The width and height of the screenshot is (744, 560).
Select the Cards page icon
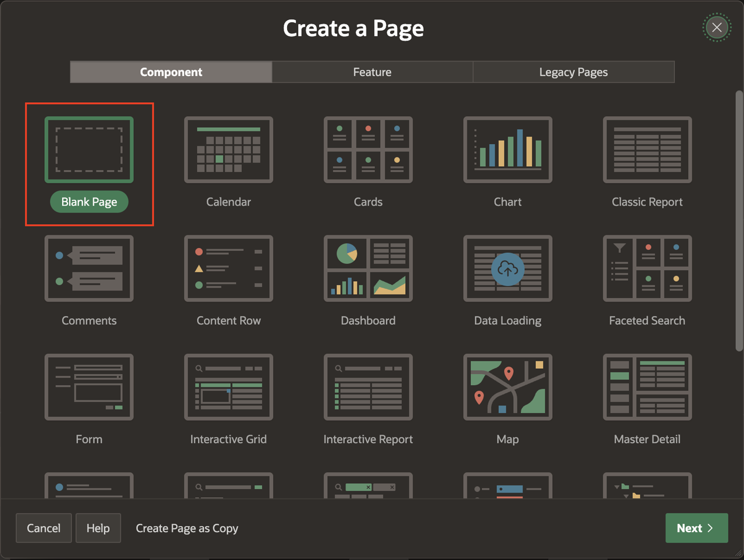pyautogui.click(x=368, y=150)
